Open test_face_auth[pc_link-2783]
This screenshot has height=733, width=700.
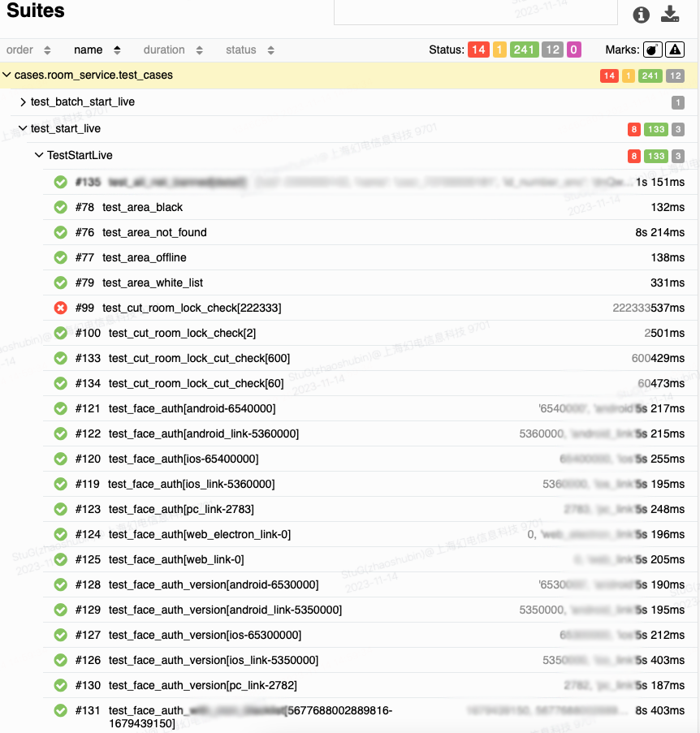click(370, 510)
